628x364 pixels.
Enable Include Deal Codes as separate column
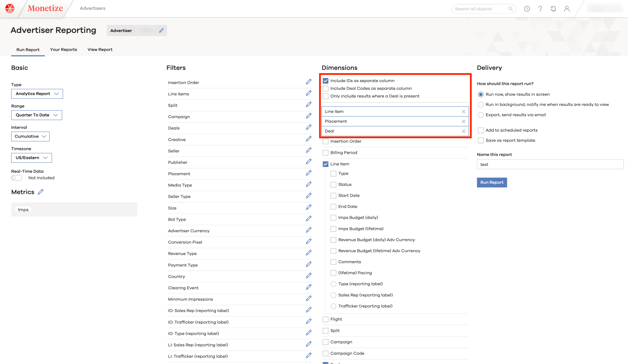(325, 88)
